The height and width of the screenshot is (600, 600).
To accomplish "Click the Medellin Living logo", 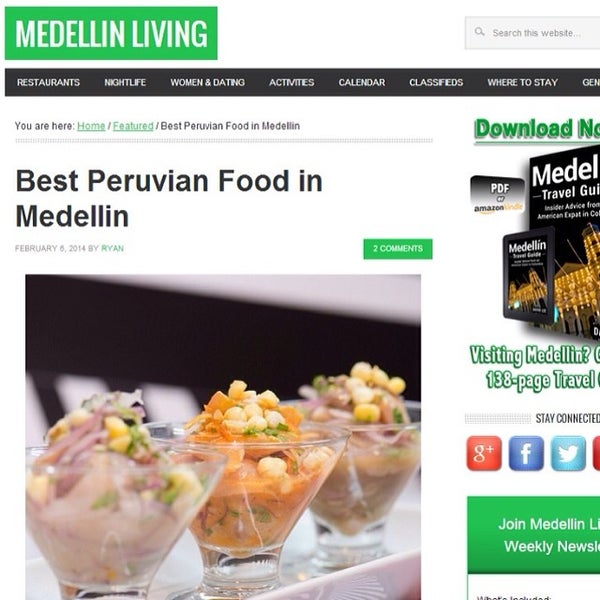I will (111, 33).
